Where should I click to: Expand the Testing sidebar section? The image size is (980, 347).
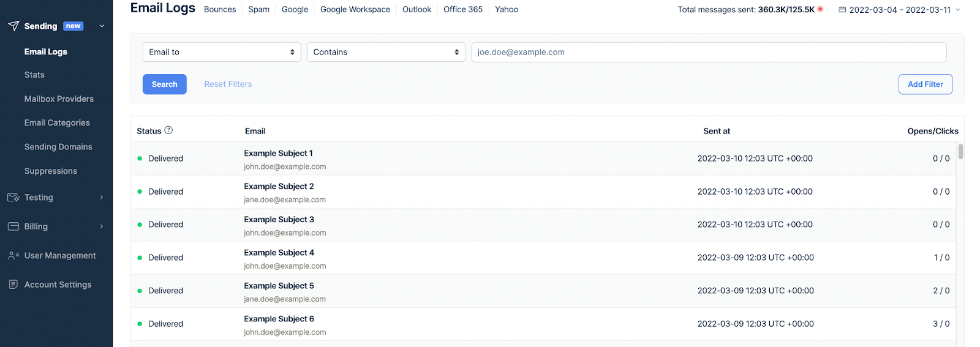tap(102, 198)
